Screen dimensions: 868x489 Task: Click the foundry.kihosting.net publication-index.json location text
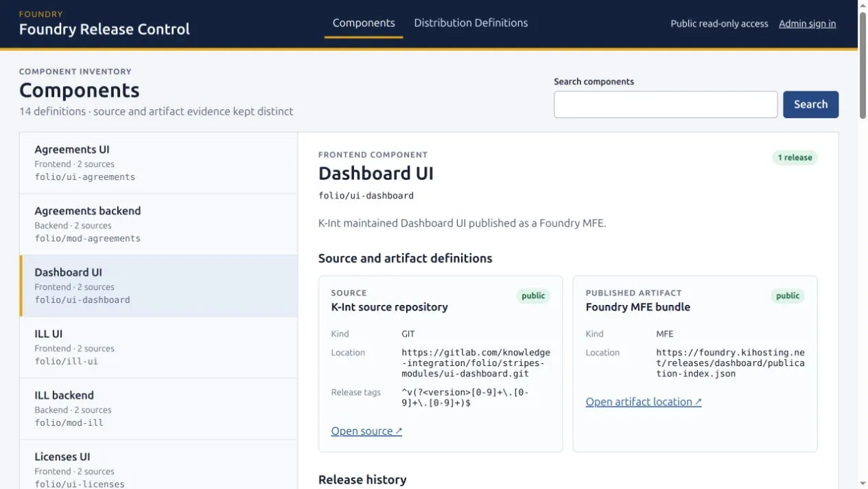click(730, 363)
